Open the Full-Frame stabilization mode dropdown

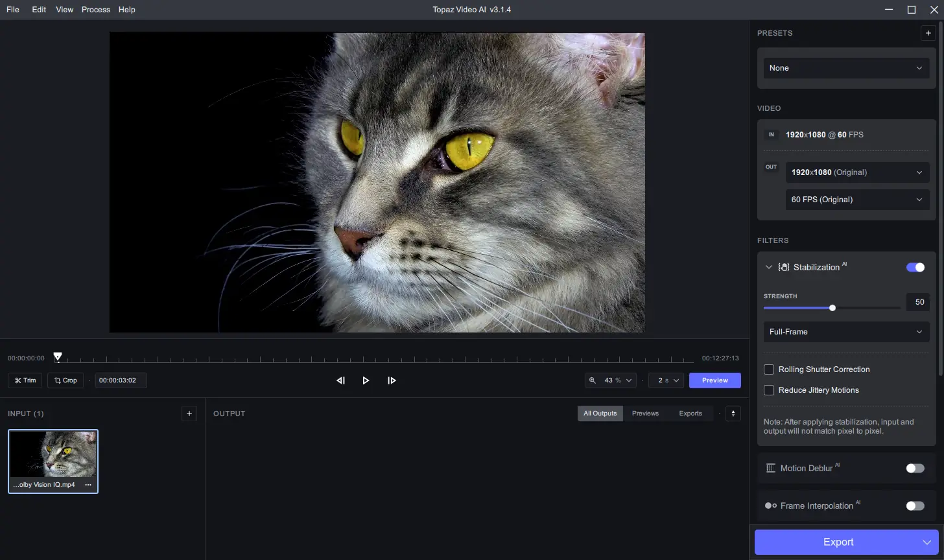click(x=846, y=332)
